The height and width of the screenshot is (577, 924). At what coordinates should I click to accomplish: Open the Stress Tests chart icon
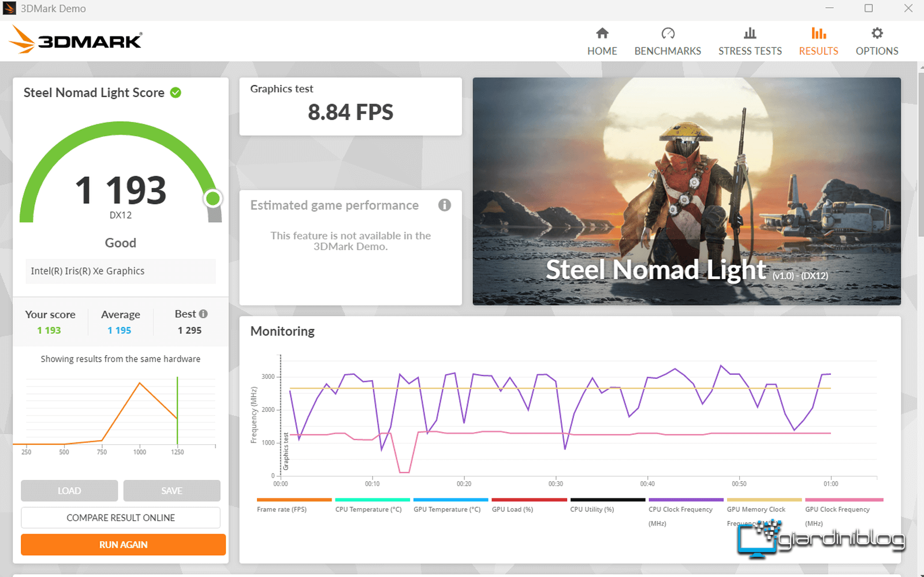click(750, 33)
